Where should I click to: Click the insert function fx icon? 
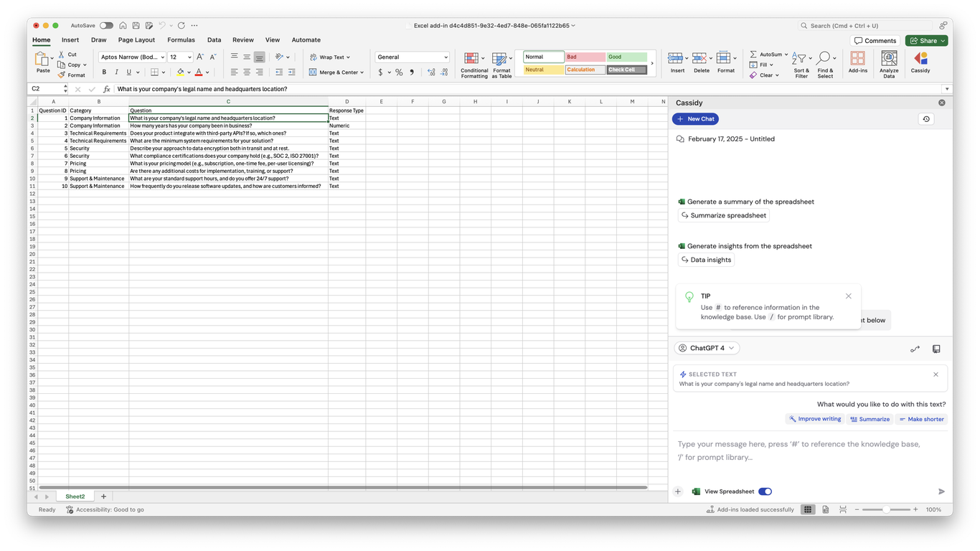[x=106, y=89]
